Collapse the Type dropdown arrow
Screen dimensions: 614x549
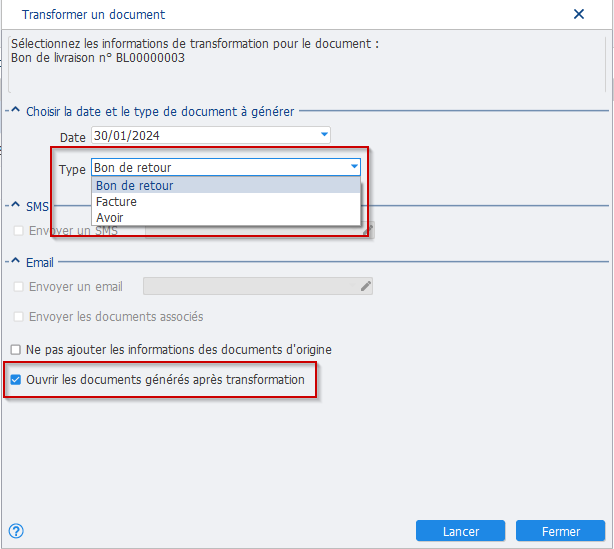pos(354,167)
